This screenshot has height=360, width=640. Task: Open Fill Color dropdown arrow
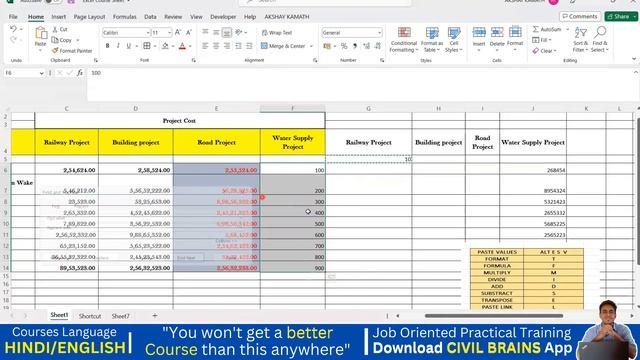[173, 46]
